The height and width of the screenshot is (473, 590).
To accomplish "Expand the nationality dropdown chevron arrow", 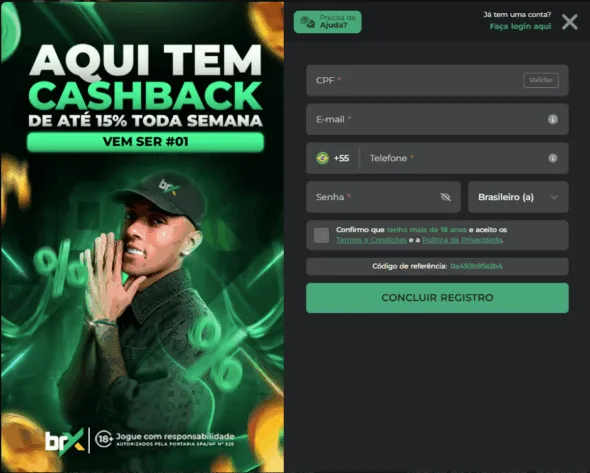I will click(x=554, y=197).
